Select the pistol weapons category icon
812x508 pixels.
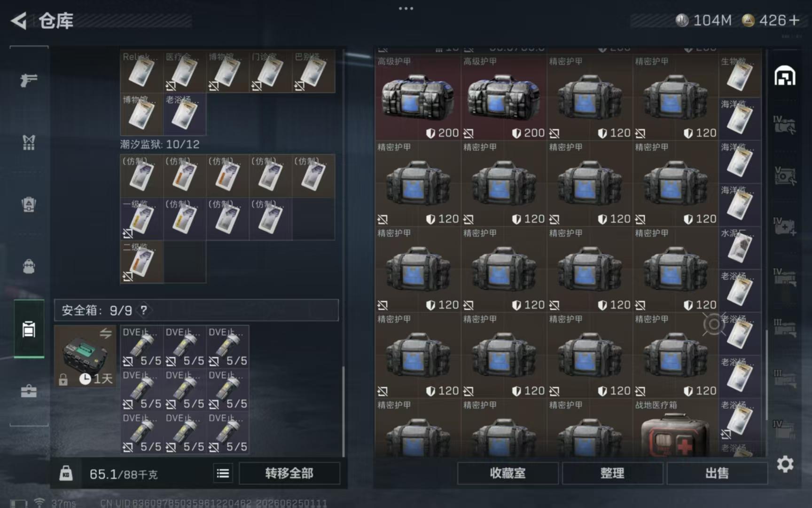point(29,80)
